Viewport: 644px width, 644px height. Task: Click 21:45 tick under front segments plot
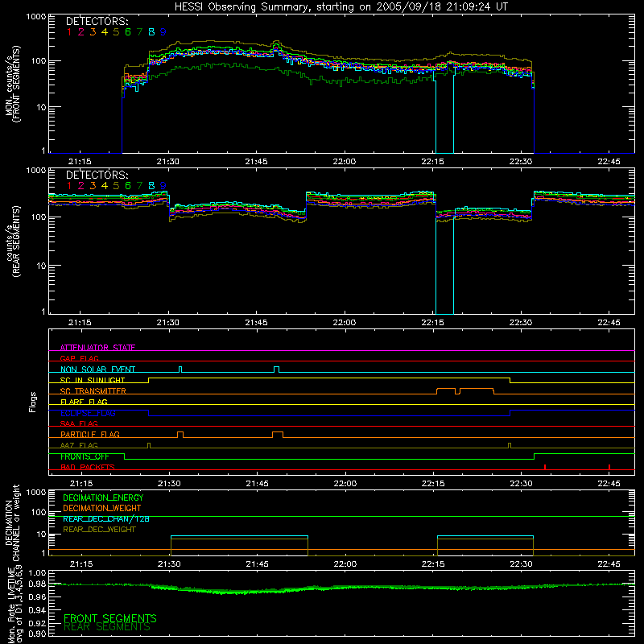pos(256,162)
